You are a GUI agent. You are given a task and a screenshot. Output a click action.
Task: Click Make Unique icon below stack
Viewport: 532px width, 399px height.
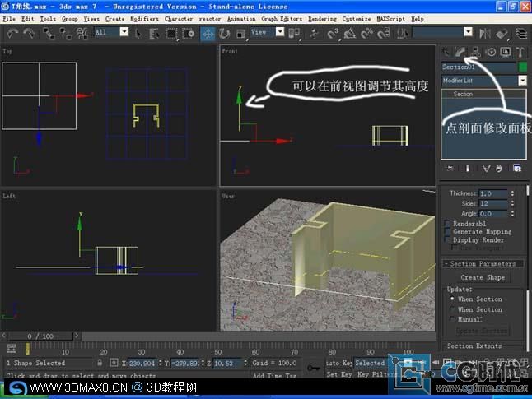coord(486,168)
